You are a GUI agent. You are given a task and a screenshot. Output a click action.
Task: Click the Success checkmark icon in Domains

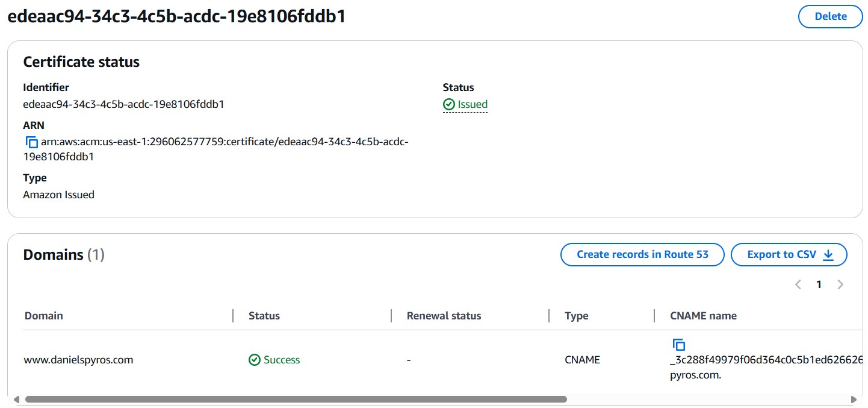tap(255, 360)
